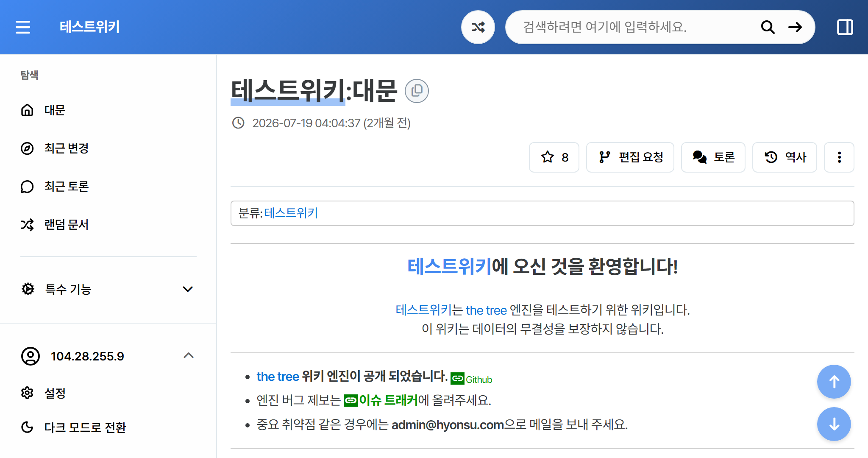Open the 이슈 트래커 link
Image resolution: width=868 pixels, height=458 pixels.
[x=381, y=400]
